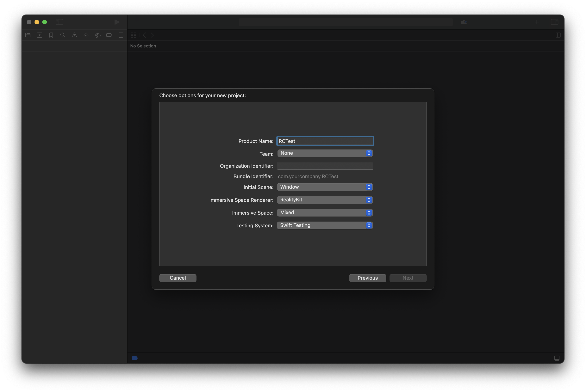Image resolution: width=586 pixels, height=392 pixels.
Task: Toggle the bottom debug area
Action: (x=557, y=358)
